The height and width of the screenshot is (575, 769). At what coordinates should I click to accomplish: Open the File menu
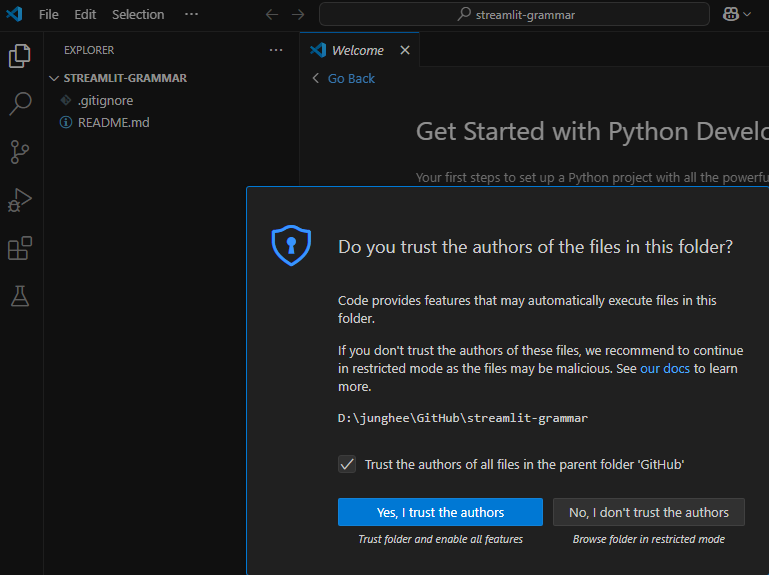point(49,15)
